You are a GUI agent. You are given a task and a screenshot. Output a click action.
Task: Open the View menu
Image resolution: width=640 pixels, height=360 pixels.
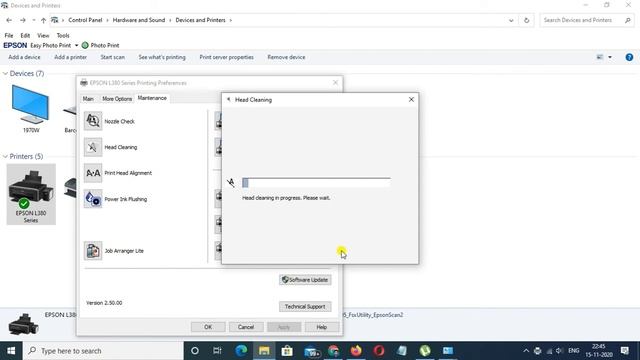[43, 36]
